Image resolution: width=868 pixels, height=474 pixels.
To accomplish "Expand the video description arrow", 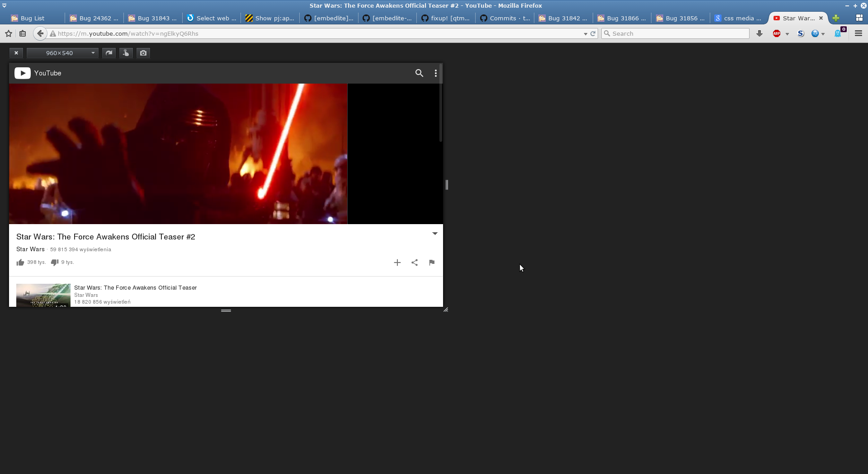I will [435, 234].
